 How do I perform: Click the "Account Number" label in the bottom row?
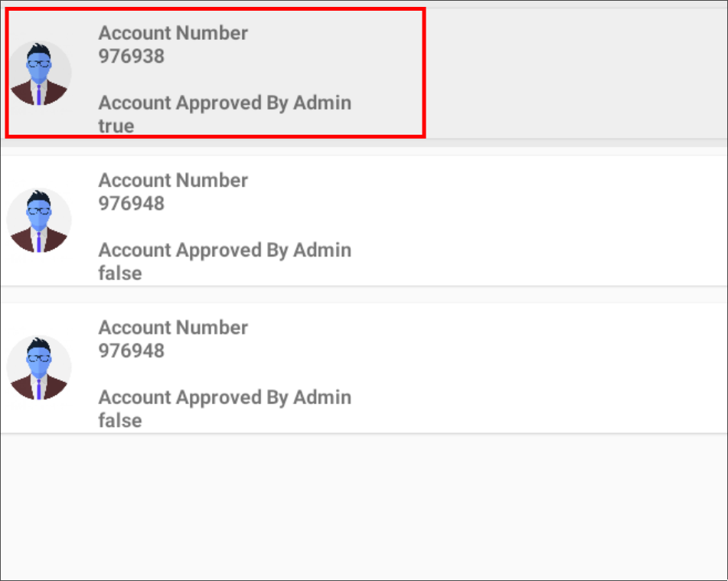tap(173, 327)
